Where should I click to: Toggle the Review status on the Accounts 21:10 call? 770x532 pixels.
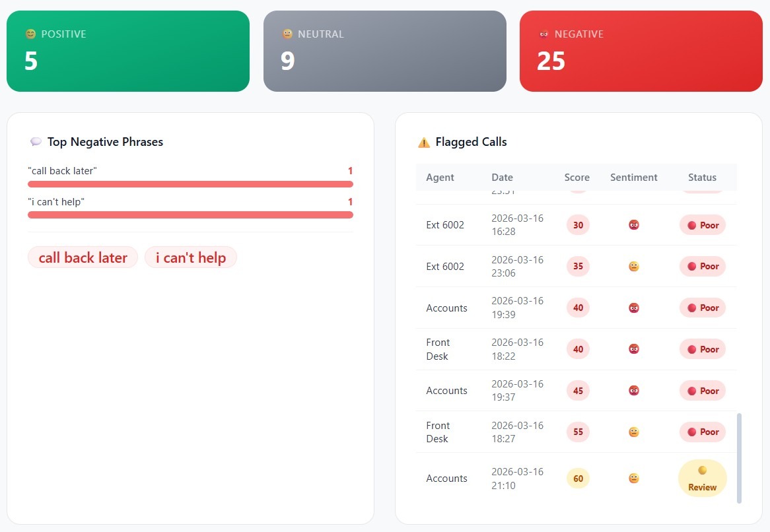click(x=701, y=478)
